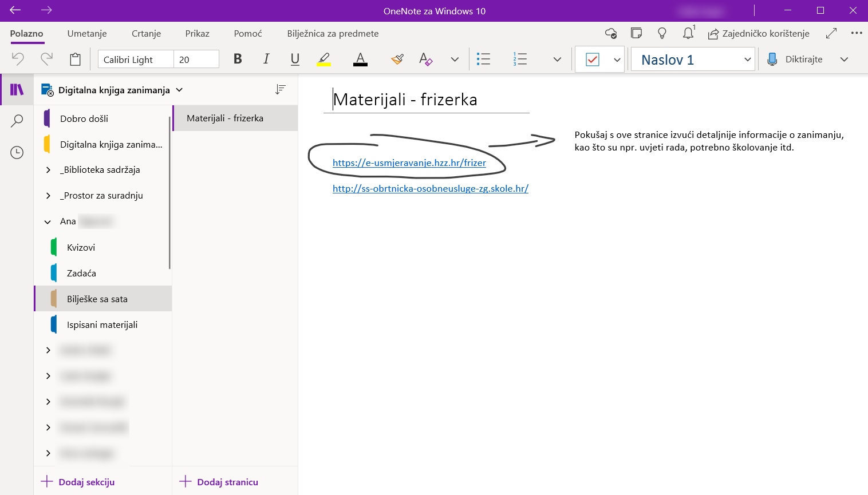Add a To Do checkbox tag

[x=593, y=60]
